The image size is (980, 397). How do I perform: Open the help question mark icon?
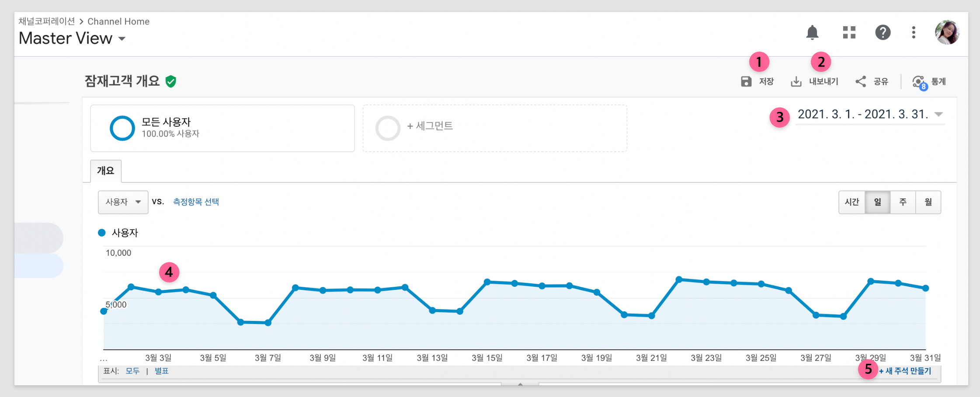(x=883, y=32)
